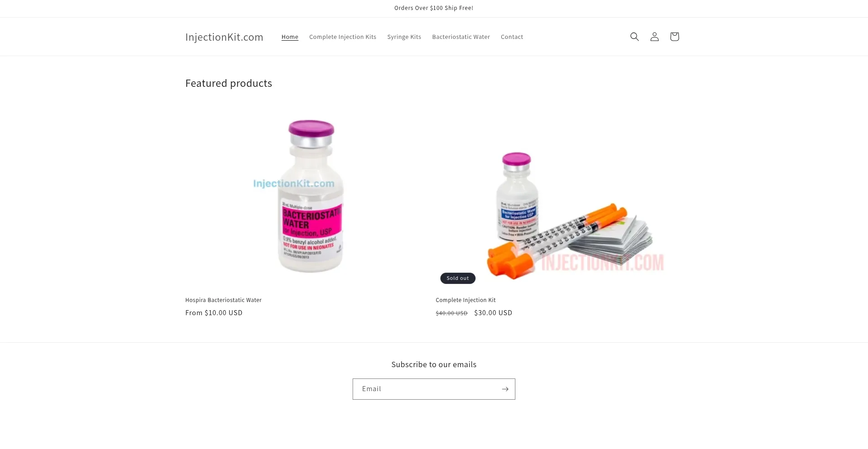Image resolution: width=868 pixels, height=449 pixels.
Task: Open the Syringe Kits page
Action: [404, 37]
